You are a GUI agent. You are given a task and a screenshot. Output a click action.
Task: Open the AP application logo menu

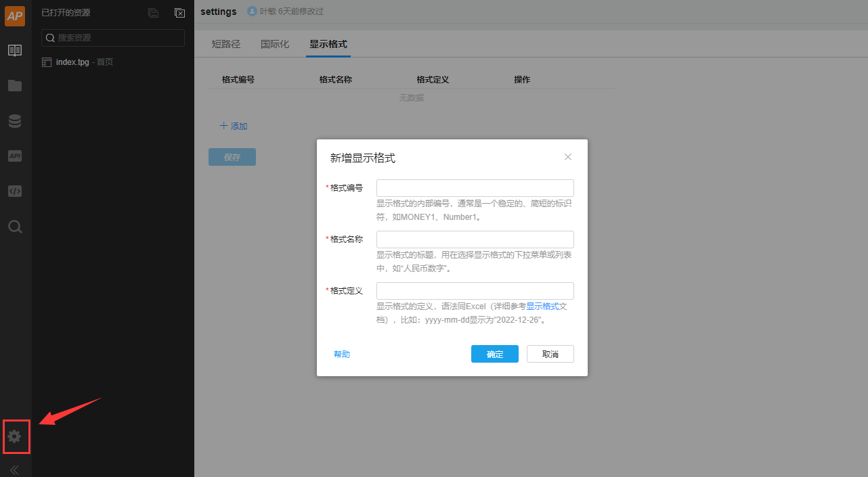tap(15, 16)
